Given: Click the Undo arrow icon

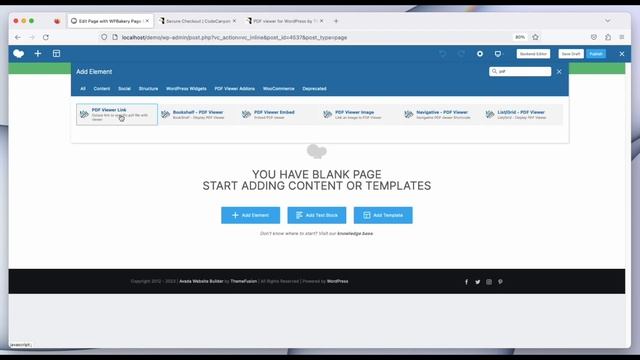Looking at the screenshot, I should coord(443,54).
